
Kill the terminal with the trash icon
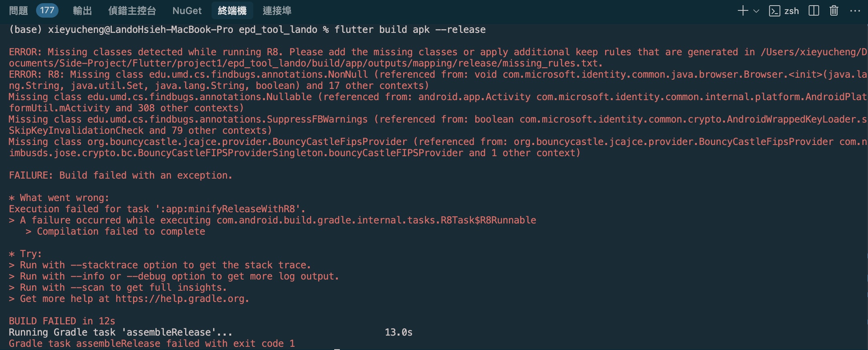click(x=834, y=11)
